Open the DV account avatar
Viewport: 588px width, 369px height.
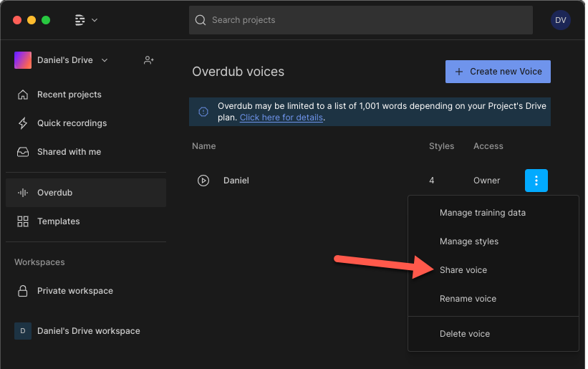point(560,20)
